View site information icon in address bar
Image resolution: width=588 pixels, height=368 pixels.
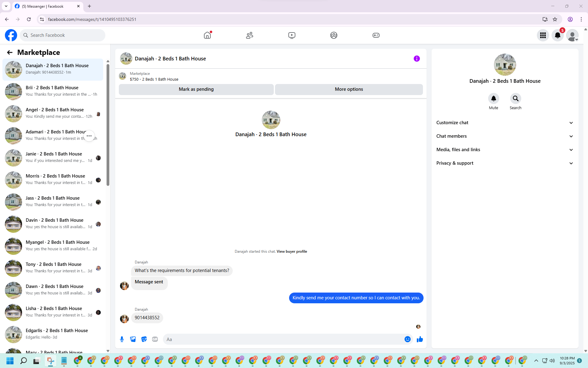[x=42, y=19]
